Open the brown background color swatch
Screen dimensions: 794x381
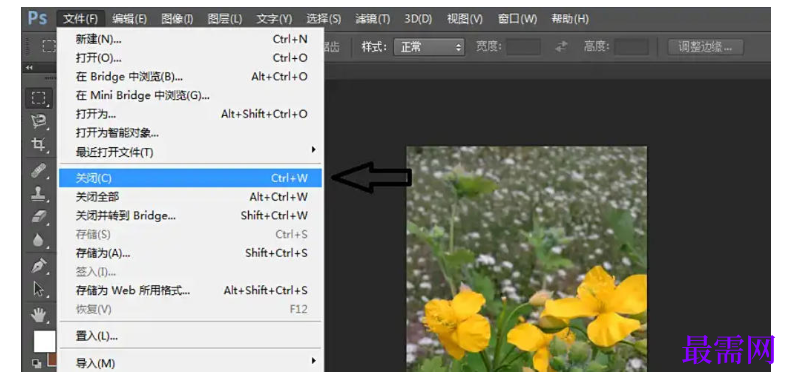[x=52, y=361]
